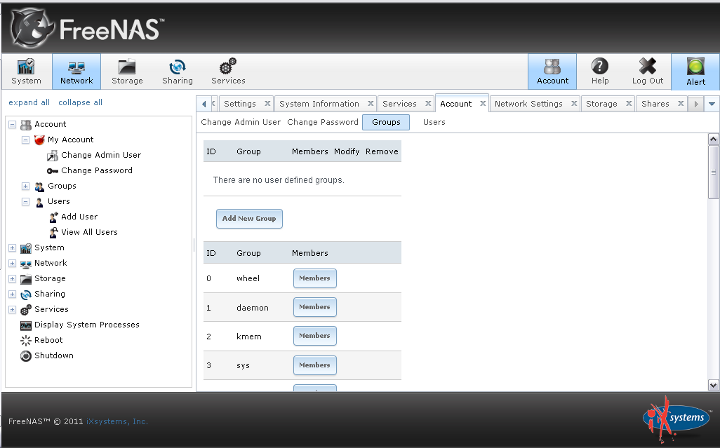The height and width of the screenshot is (448, 720).
Task: Open the tab list dropdown arrow
Action: pyautogui.click(x=712, y=104)
